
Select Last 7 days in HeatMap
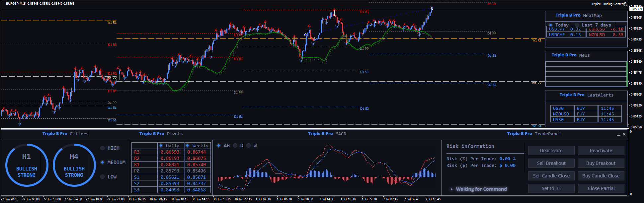click(x=577, y=25)
